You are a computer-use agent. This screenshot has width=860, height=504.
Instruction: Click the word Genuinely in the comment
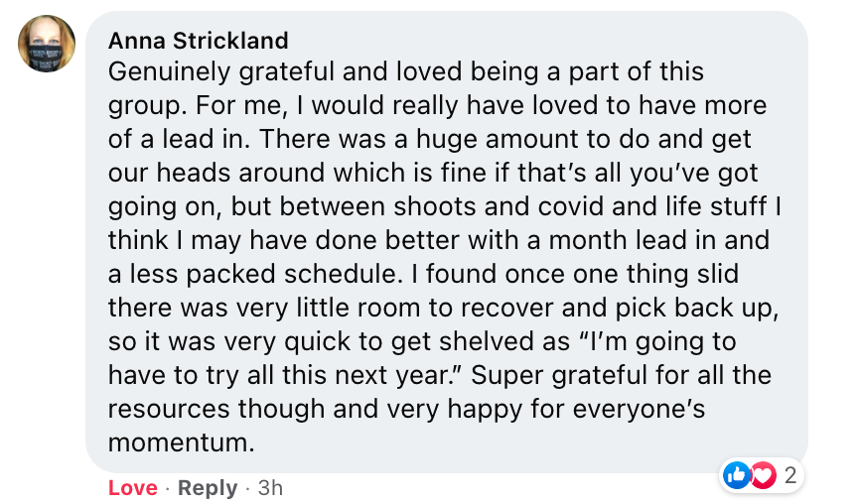tap(169, 72)
